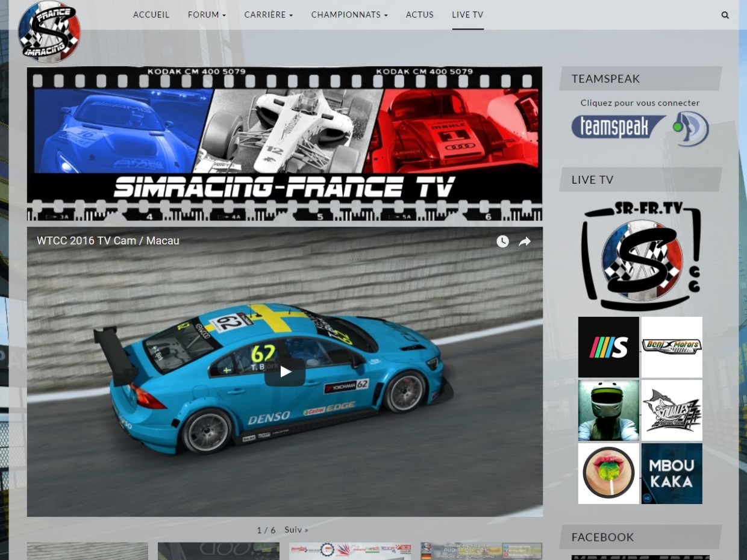
Task: Open the green helmet channel tile
Action: [x=608, y=410]
